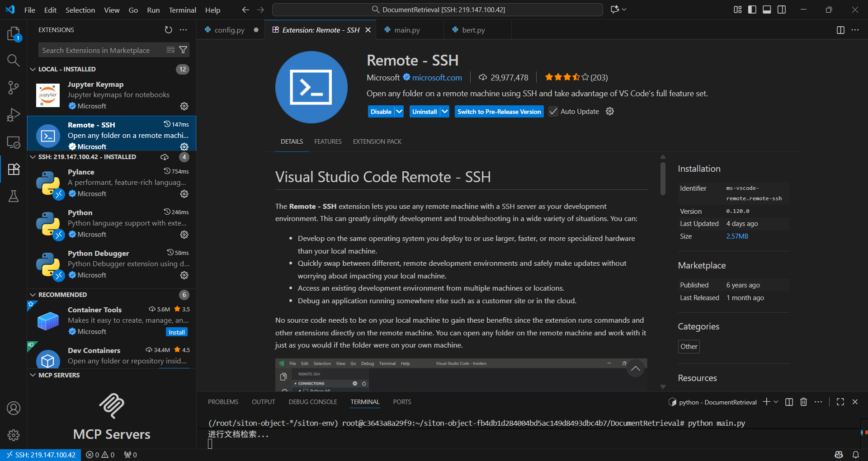Go forward in navigation history
The width and height of the screenshot is (868, 461).
260,9
